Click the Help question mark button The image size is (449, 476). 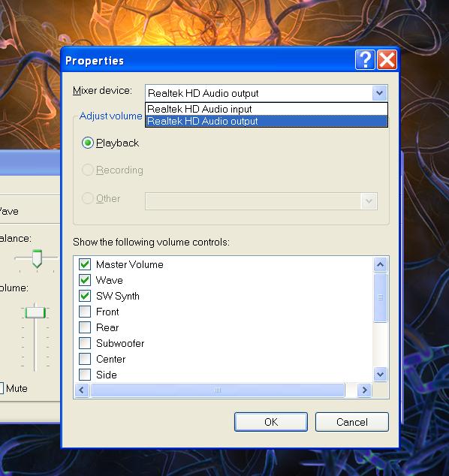point(365,60)
